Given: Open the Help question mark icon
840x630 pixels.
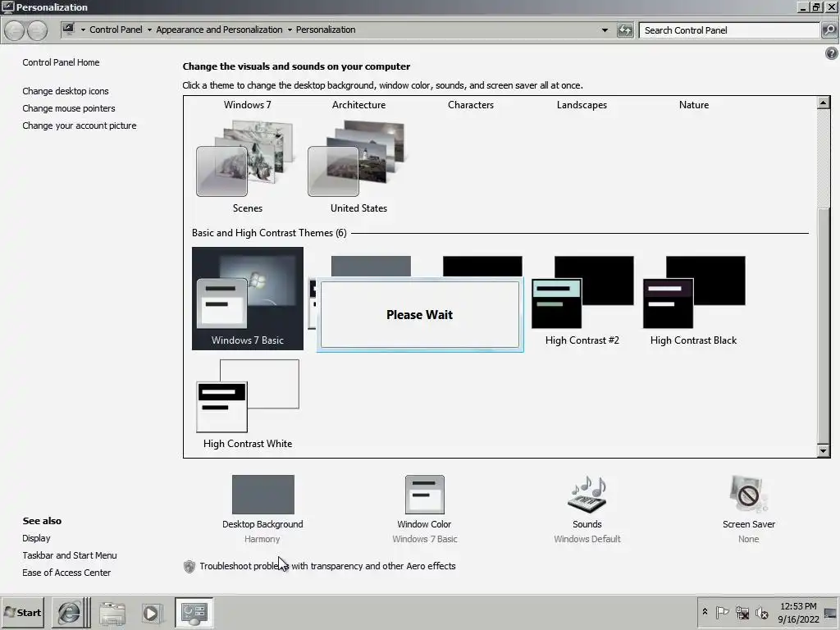Looking at the screenshot, I should point(832,53).
